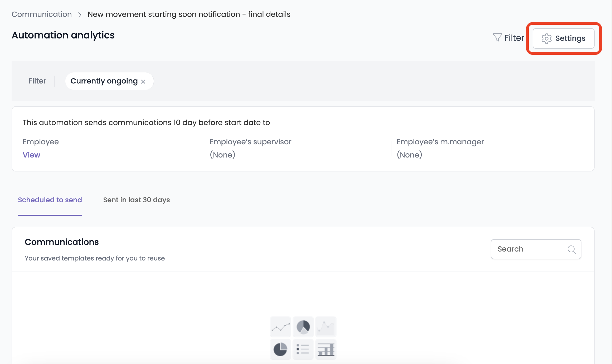Click the (None) value under Employee's m.manager
This screenshot has width=612, height=364.
click(x=409, y=155)
